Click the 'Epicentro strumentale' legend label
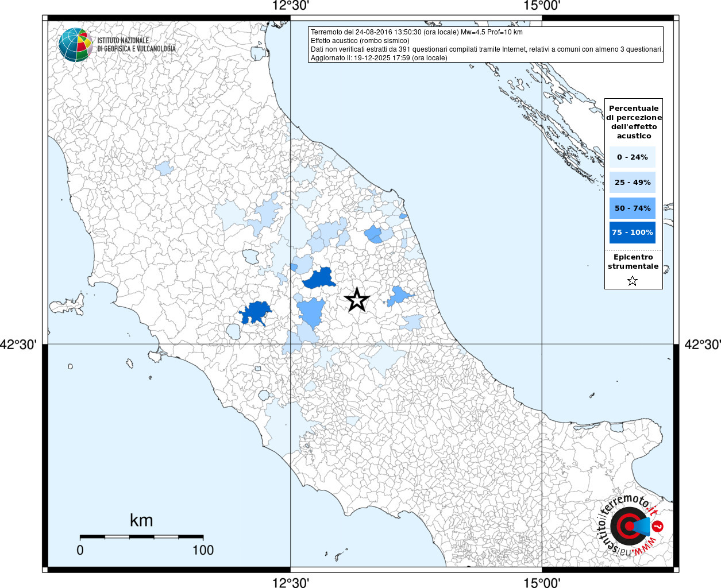Viewport: 721px width, 588px height. (x=633, y=262)
